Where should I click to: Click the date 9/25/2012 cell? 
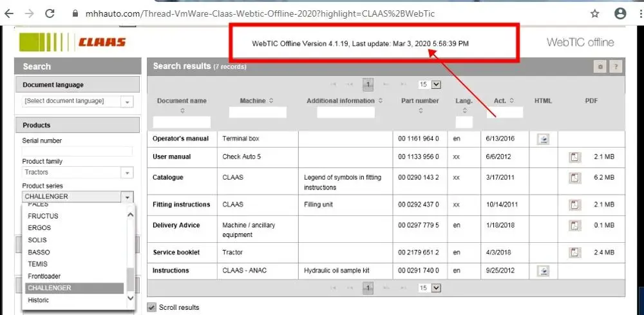tap(500, 271)
